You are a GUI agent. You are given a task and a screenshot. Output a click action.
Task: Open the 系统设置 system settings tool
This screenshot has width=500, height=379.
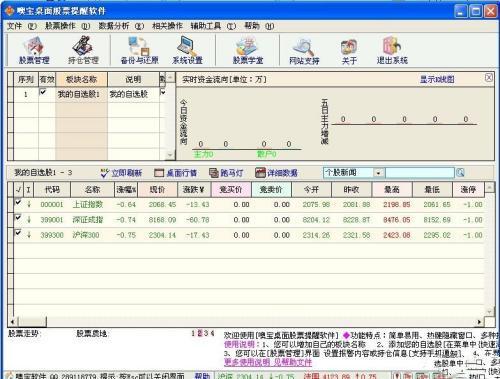coord(187,51)
